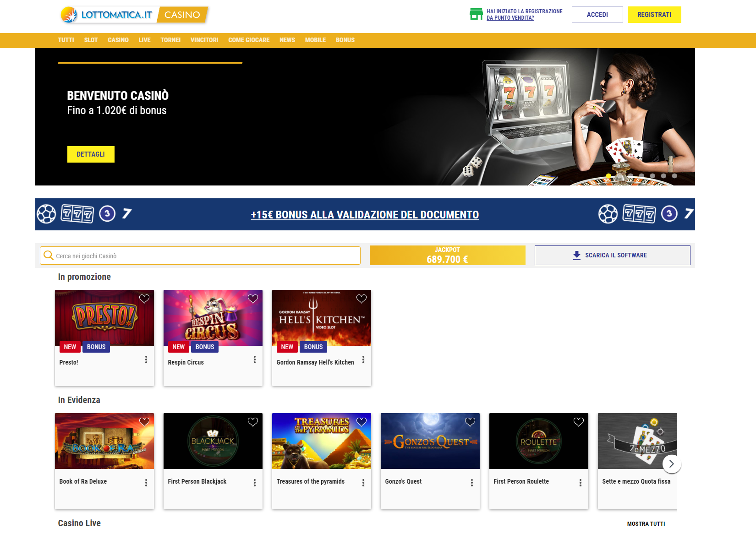Click the BONUS badge on Respin Circus
The width and height of the screenshot is (756, 534).
click(205, 347)
